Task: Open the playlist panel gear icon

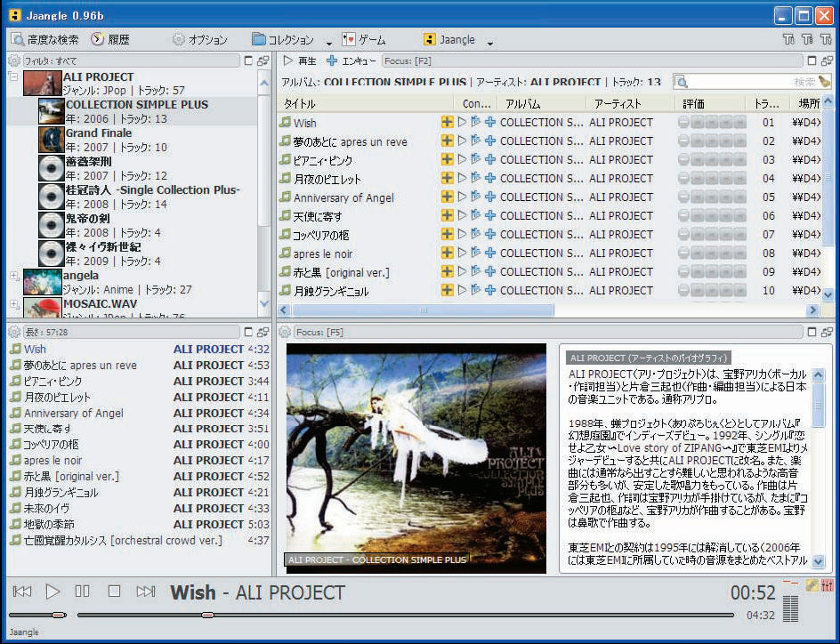Action: pos(14,332)
